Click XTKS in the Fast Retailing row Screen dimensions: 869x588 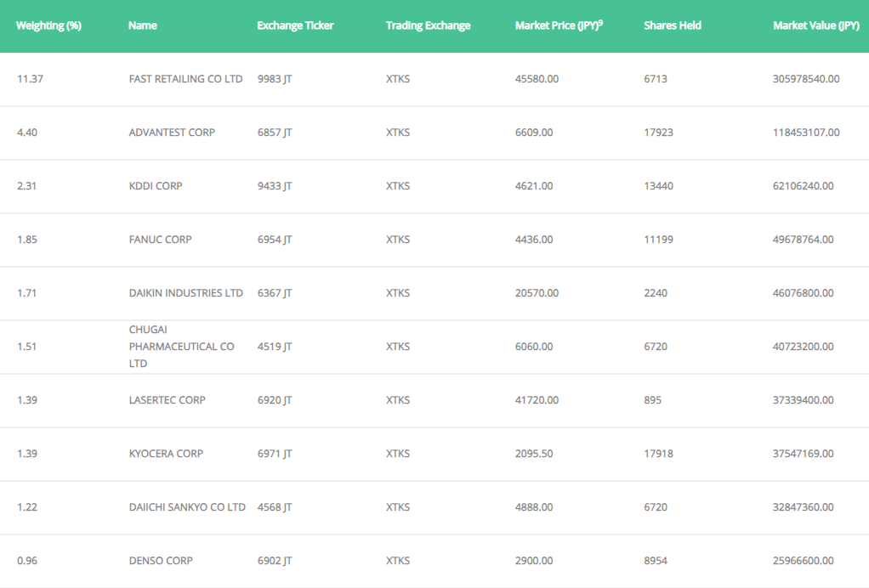[398, 79]
